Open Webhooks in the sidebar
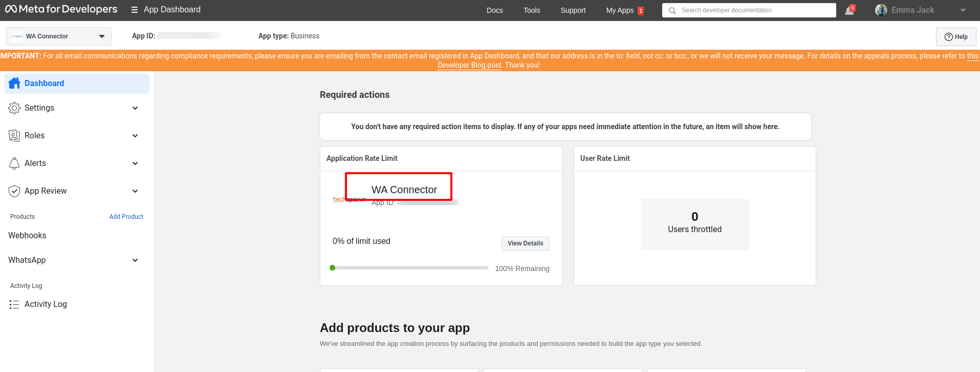The height and width of the screenshot is (372, 980). [x=27, y=236]
